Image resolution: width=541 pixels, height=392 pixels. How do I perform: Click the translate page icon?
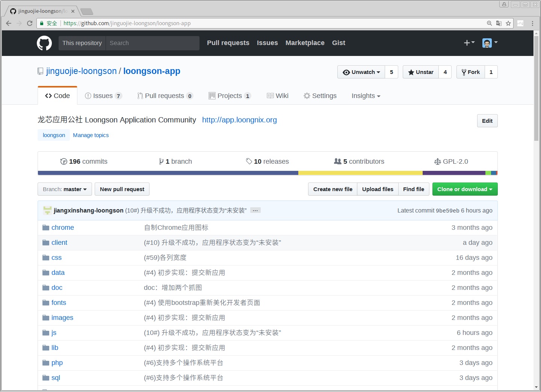pyautogui.click(x=499, y=23)
